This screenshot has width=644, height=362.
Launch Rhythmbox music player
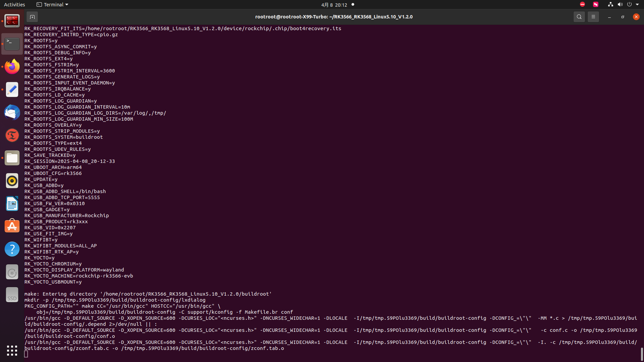[12, 181]
